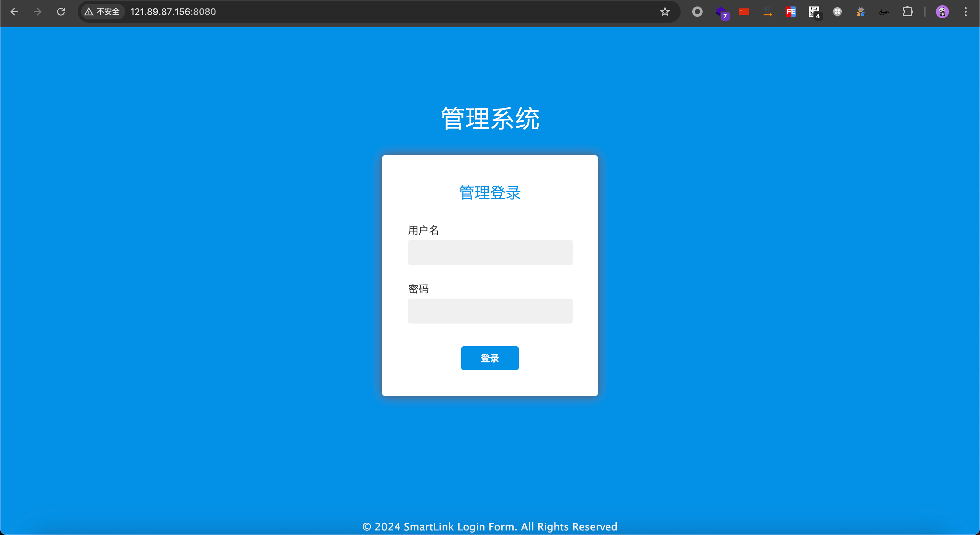Viewport: 980px width, 535px height.
Task: Open the command-key symbol extension
Action: coord(837,12)
